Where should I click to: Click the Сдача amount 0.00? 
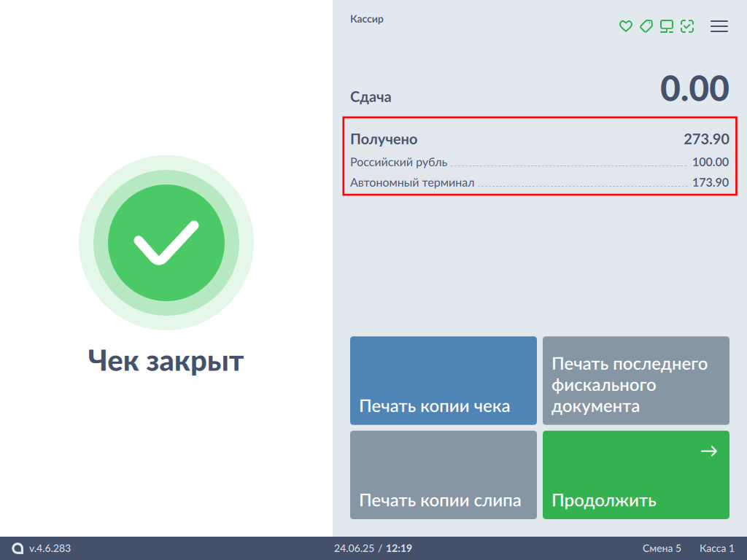694,90
